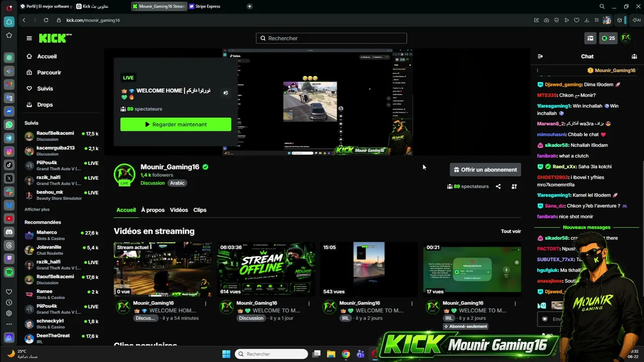
Task: Open Discord in browser sidebar
Action: point(9,232)
